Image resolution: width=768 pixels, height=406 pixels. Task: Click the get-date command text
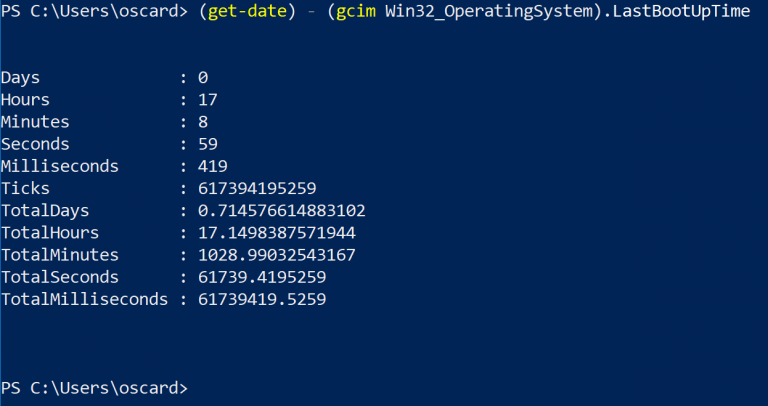click(x=247, y=12)
